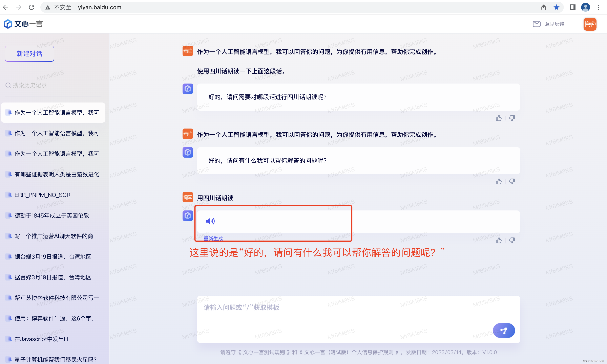Like the audio reply below 用四川话朗读
Viewport: 607px width, 364px height.
pyautogui.click(x=499, y=240)
